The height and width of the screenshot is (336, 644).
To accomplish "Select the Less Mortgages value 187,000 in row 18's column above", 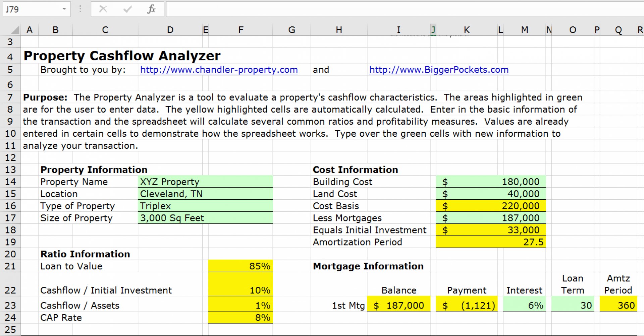I will 491,218.
